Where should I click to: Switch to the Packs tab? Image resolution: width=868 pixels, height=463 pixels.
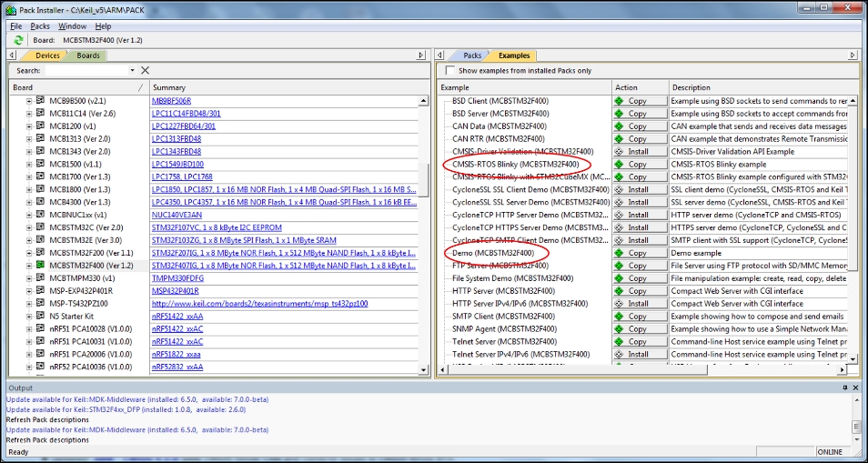pyautogui.click(x=471, y=55)
